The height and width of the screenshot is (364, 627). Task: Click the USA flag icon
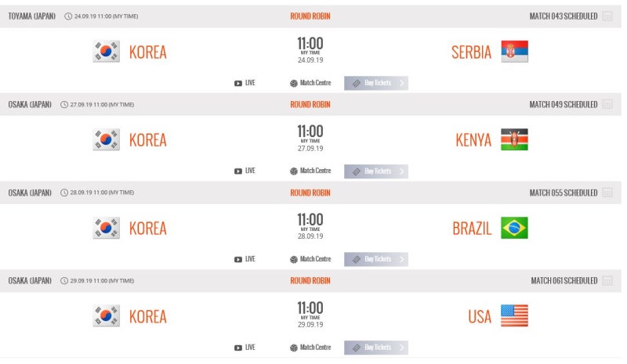click(514, 315)
